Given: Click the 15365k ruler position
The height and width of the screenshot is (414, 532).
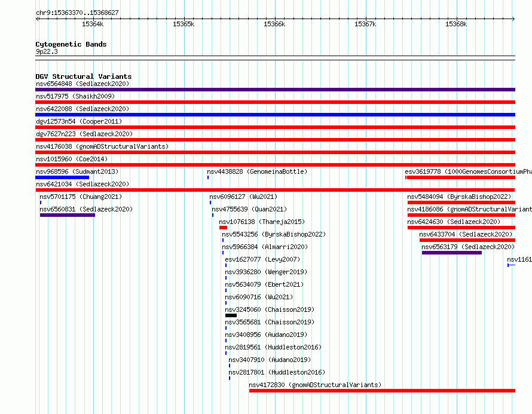Looking at the screenshot, I should [x=184, y=24].
